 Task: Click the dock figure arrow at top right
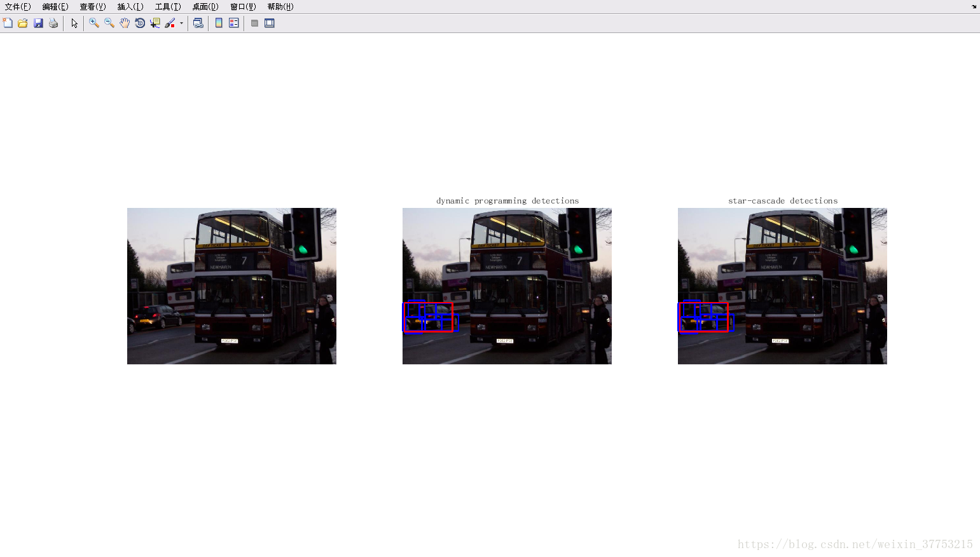[974, 6]
